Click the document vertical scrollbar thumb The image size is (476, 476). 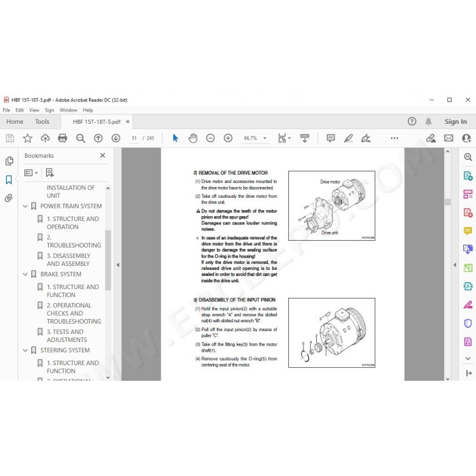(x=447, y=202)
